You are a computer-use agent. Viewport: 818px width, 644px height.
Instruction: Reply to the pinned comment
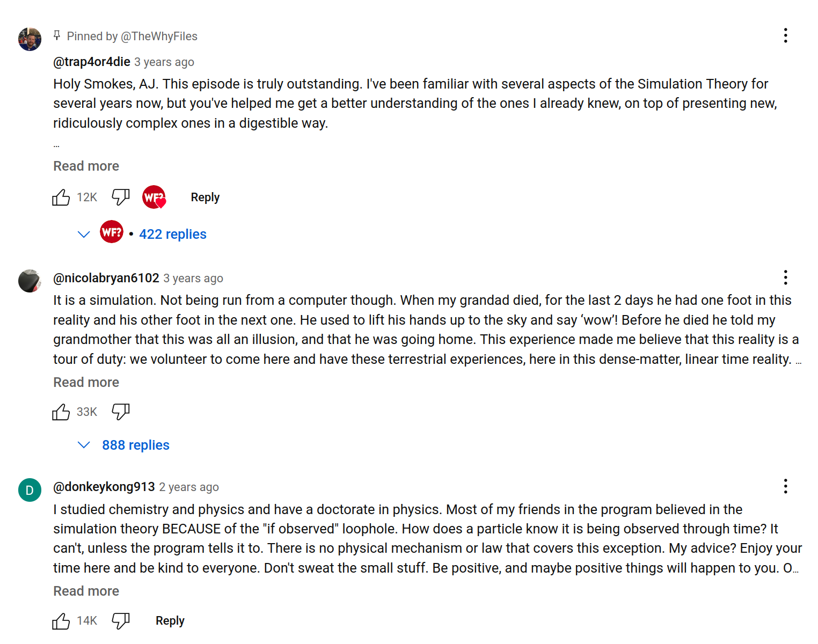click(205, 197)
